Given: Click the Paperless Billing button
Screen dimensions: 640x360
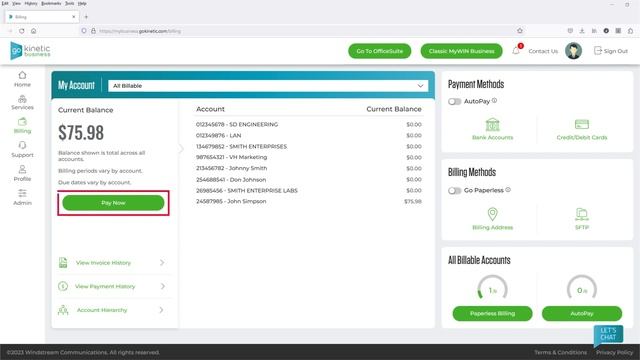Looking at the screenshot, I should click(492, 313).
